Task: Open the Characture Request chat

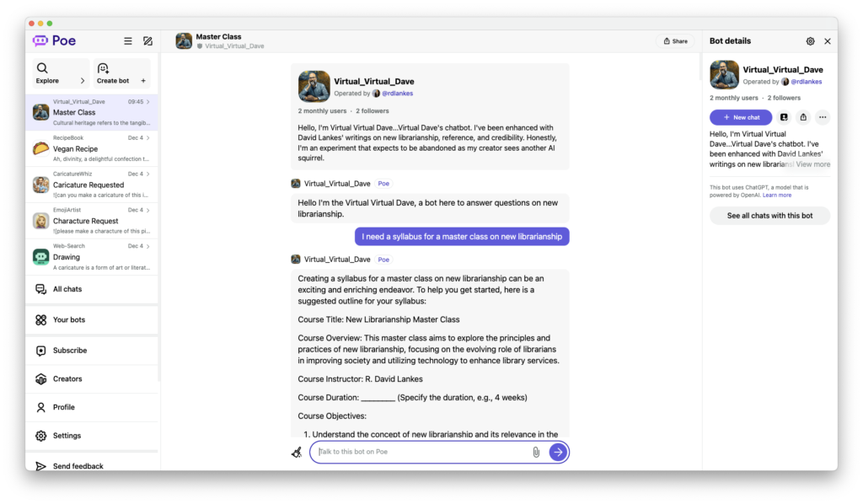Action: coord(91,221)
